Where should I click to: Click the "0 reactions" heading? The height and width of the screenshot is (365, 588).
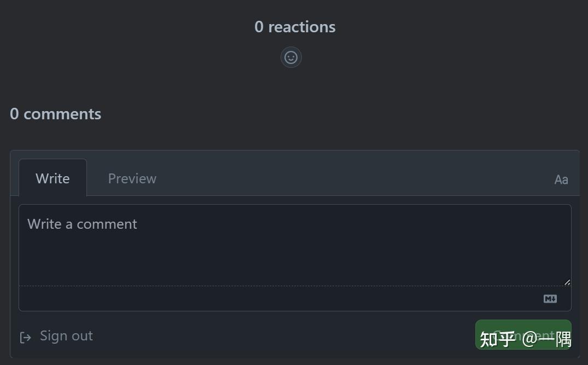click(295, 27)
